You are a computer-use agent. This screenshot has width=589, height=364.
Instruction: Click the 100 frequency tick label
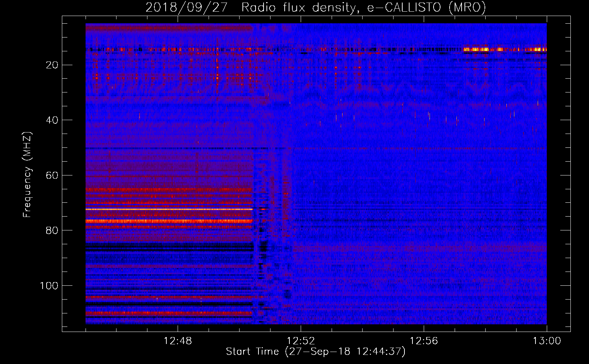pyautogui.click(x=49, y=286)
